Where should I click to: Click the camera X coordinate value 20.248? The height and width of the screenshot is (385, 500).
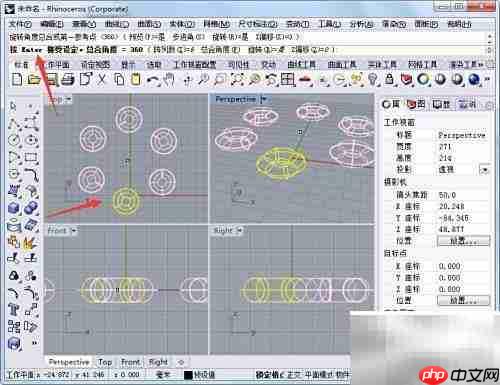click(452, 206)
